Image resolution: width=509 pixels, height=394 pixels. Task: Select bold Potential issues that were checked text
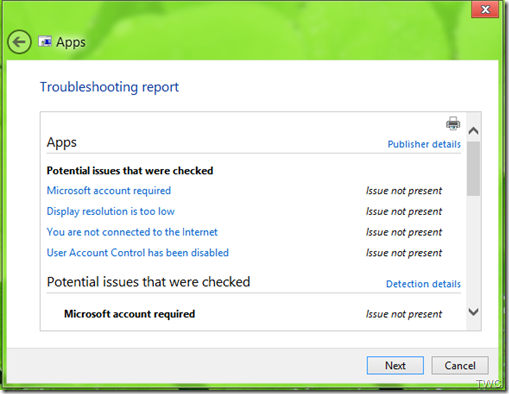click(130, 171)
